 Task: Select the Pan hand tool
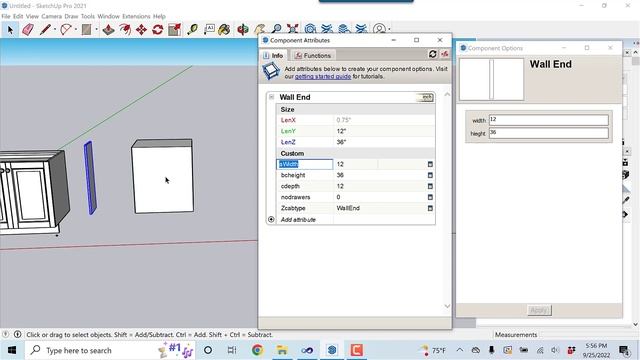point(260,29)
